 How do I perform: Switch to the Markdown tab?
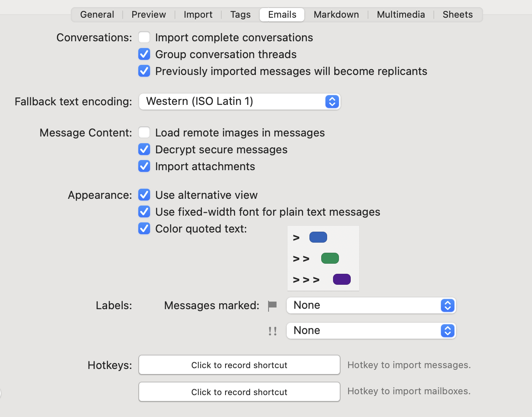pos(336,15)
